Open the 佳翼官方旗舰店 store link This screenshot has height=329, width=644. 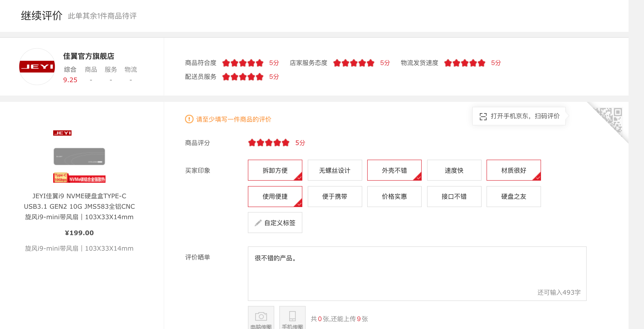pyautogui.click(x=89, y=56)
